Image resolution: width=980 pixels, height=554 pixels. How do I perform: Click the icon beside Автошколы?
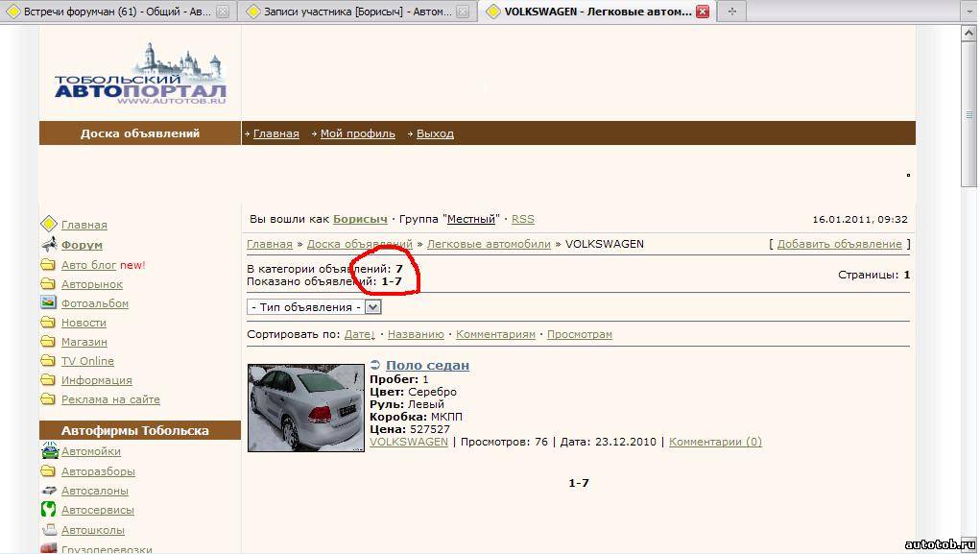click(49, 530)
